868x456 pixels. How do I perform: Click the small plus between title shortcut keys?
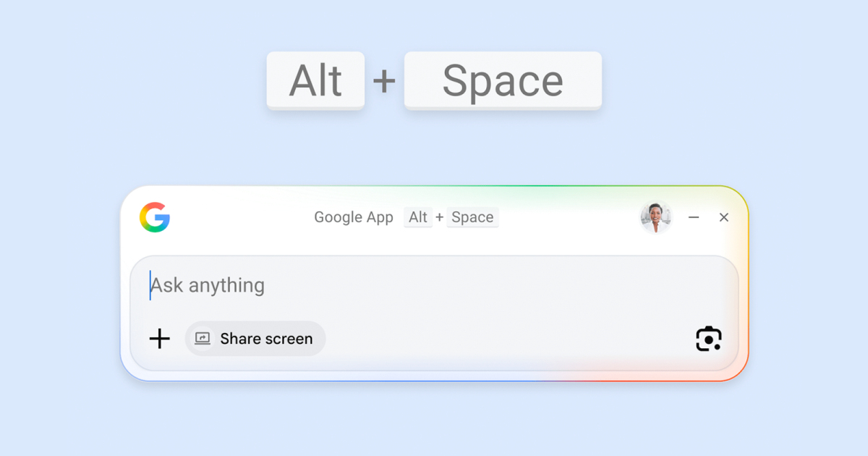click(x=440, y=217)
